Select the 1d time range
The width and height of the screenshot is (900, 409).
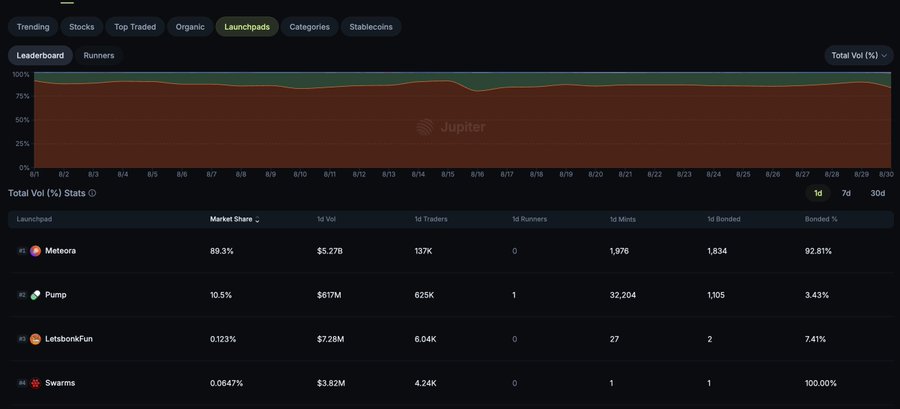click(818, 193)
